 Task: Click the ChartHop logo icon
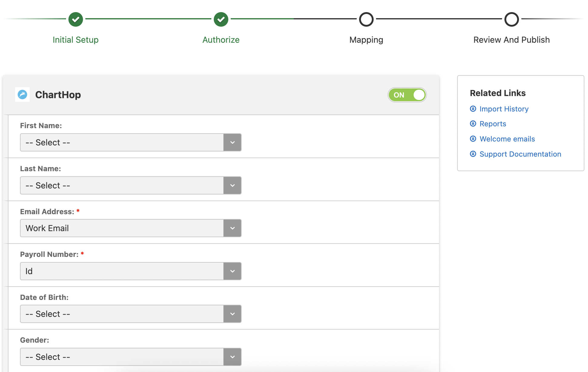tap(22, 95)
